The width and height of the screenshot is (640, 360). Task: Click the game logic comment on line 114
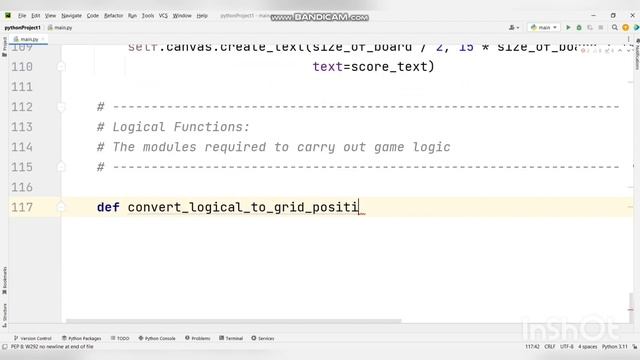(273, 147)
